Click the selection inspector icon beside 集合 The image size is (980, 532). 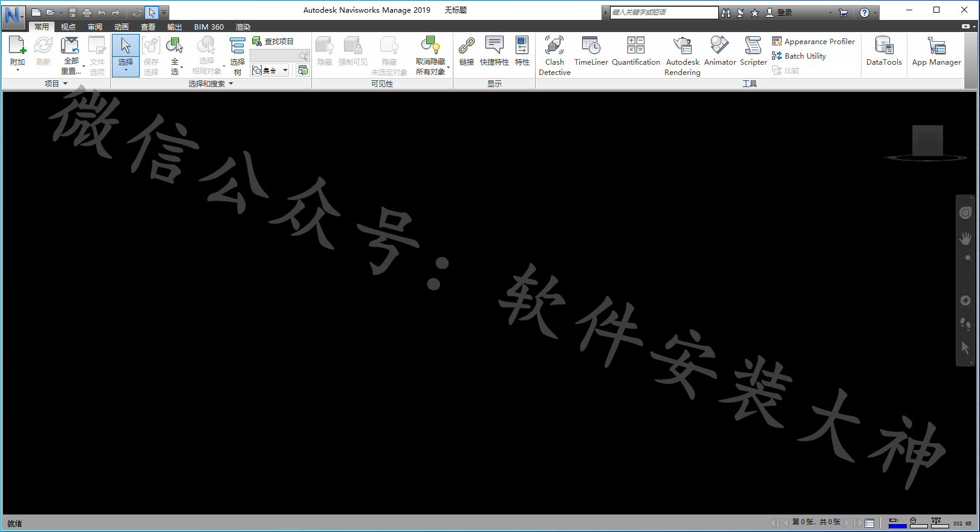coord(303,70)
